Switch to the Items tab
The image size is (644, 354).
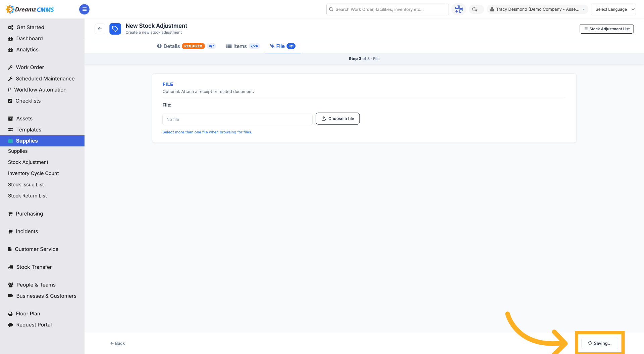(x=243, y=46)
